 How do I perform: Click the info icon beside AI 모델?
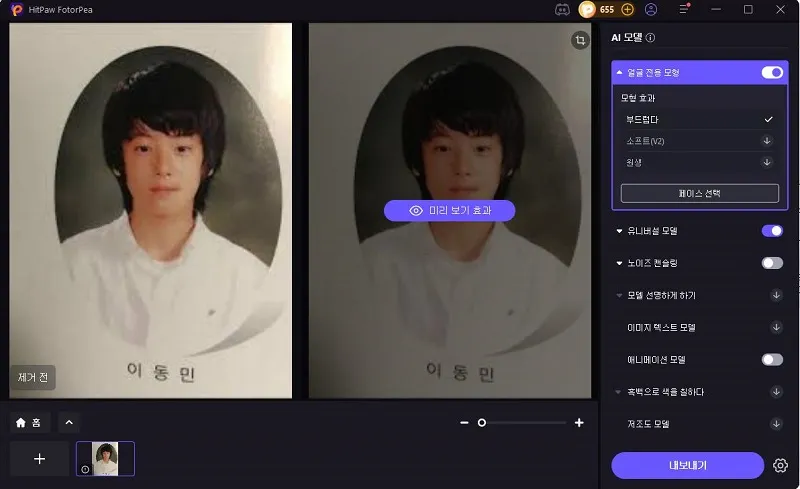point(651,37)
